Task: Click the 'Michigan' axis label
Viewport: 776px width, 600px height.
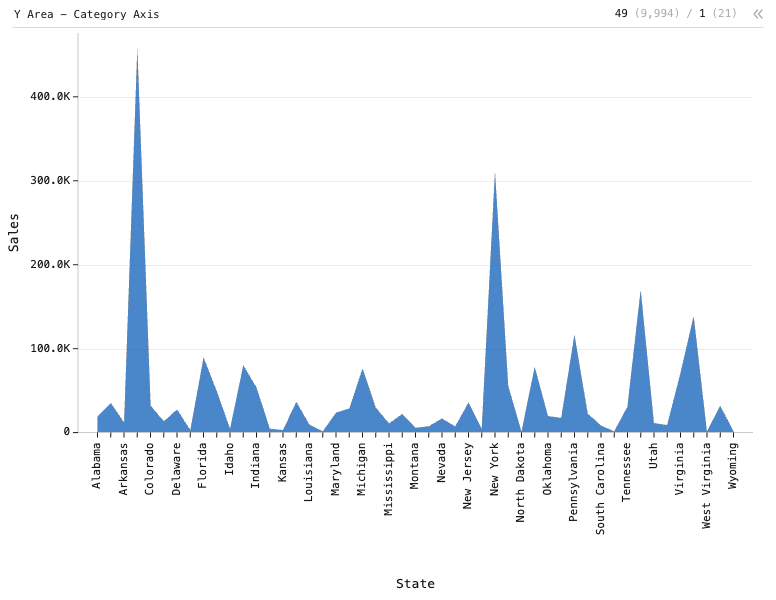Action: tap(361, 469)
